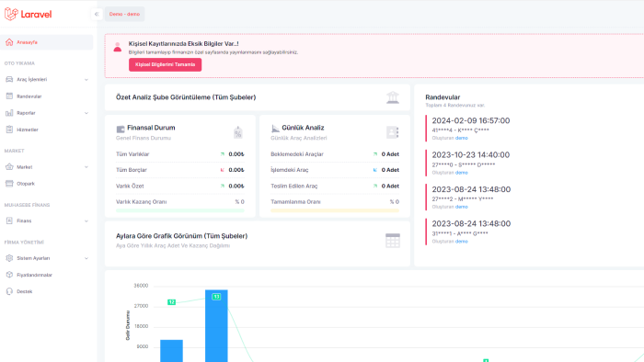644x362 pixels.
Task: Click the Destek headset icon
Action: pyautogui.click(x=9, y=291)
